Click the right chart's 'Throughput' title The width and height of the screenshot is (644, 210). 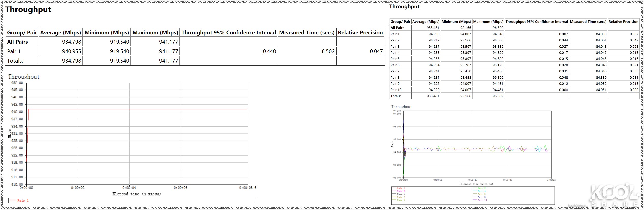pos(401,107)
